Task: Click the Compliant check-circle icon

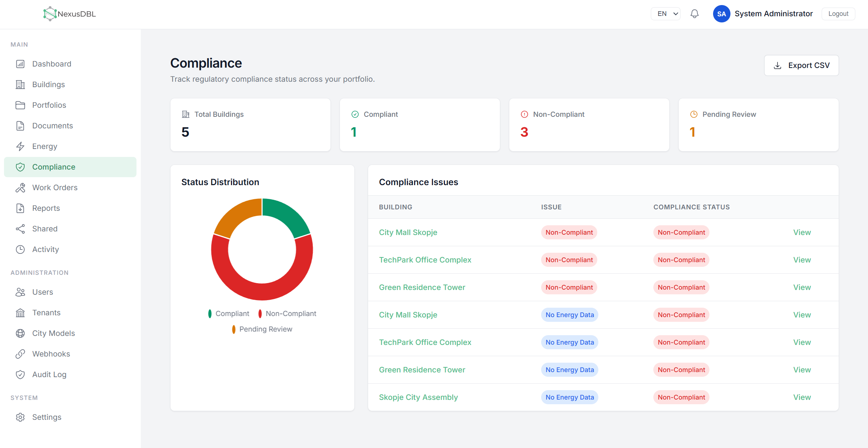Action: [355, 114]
